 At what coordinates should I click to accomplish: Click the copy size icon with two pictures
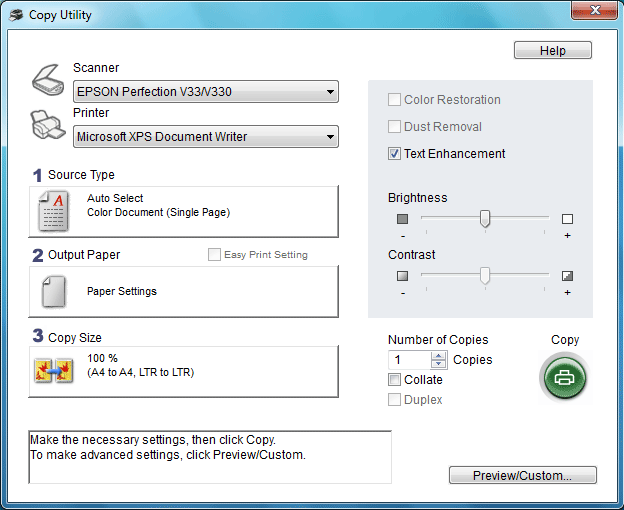tap(53, 370)
